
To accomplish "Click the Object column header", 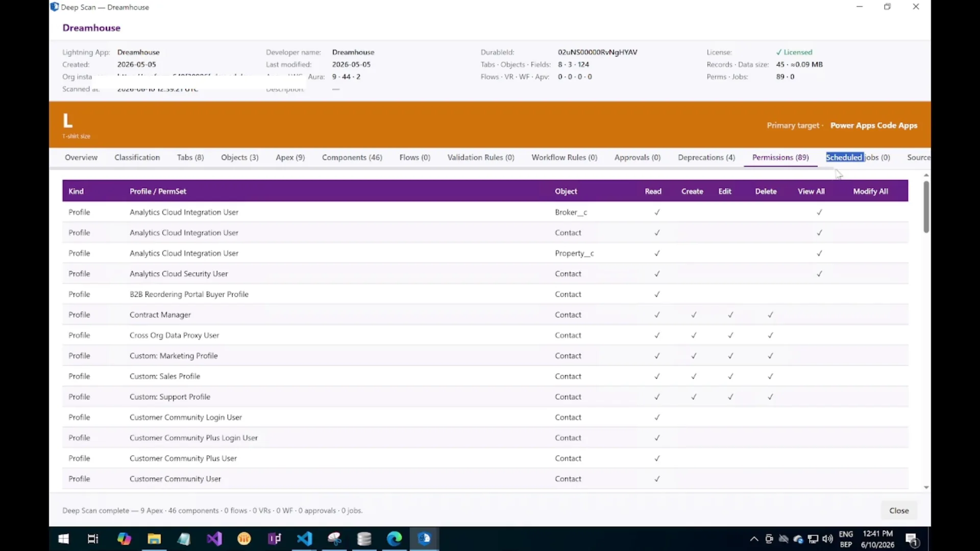I will (x=566, y=191).
